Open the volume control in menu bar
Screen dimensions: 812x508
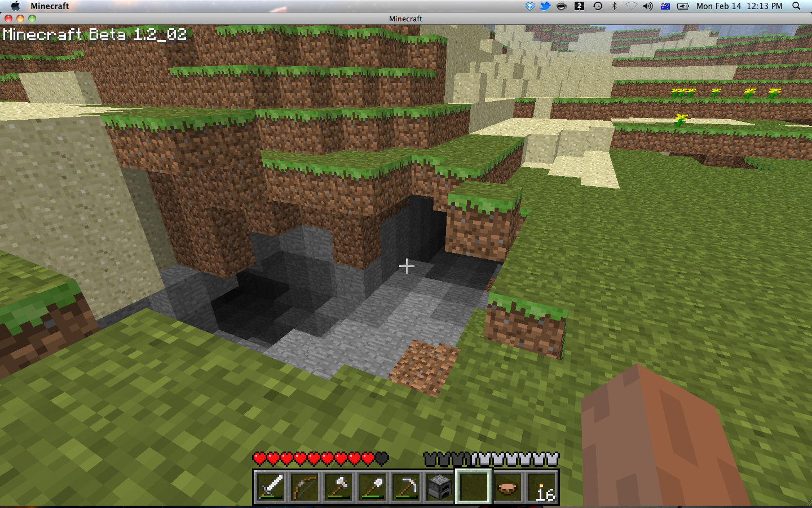tap(648, 6)
